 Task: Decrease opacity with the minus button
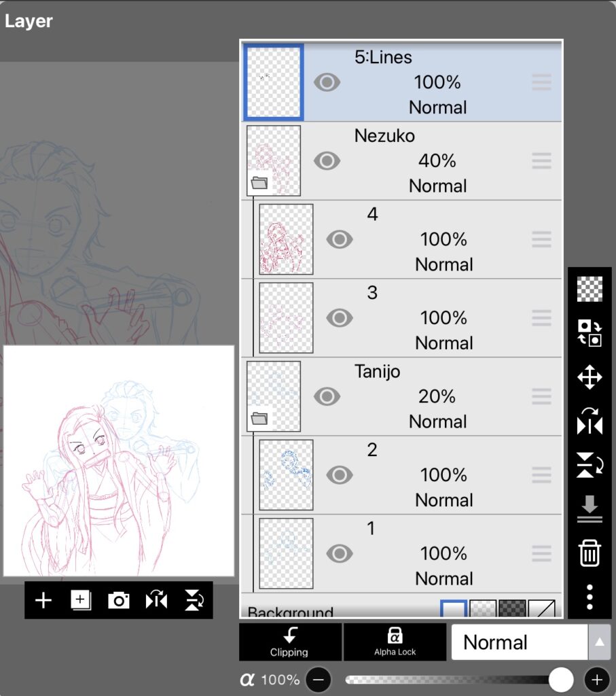click(317, 680)
